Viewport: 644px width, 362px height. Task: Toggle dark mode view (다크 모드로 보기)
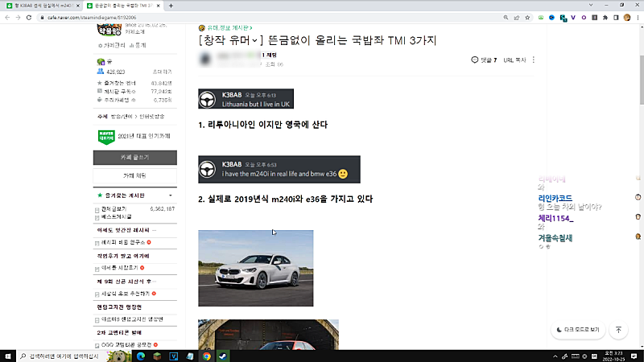point(578,330)
